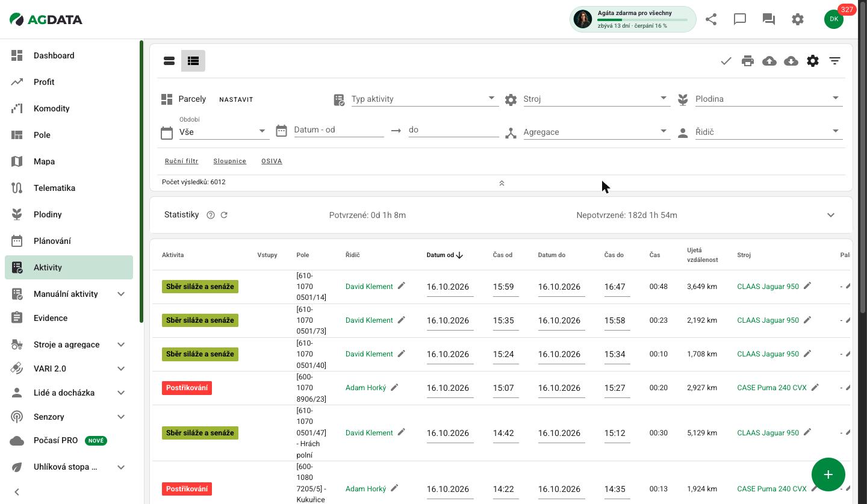Collapse the filter panel with double chevron

502,183
